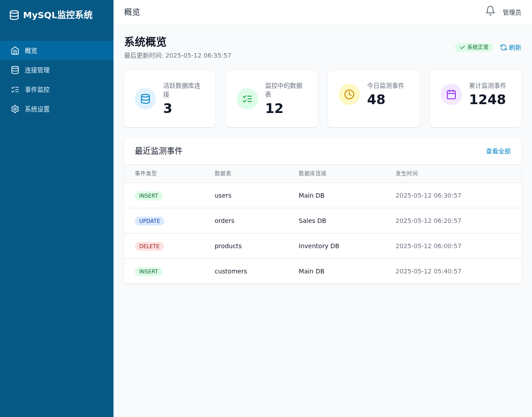This screenshot has height=417, width=532.
Task: Click Main DB in the customers row
Action: coord(312,271)
